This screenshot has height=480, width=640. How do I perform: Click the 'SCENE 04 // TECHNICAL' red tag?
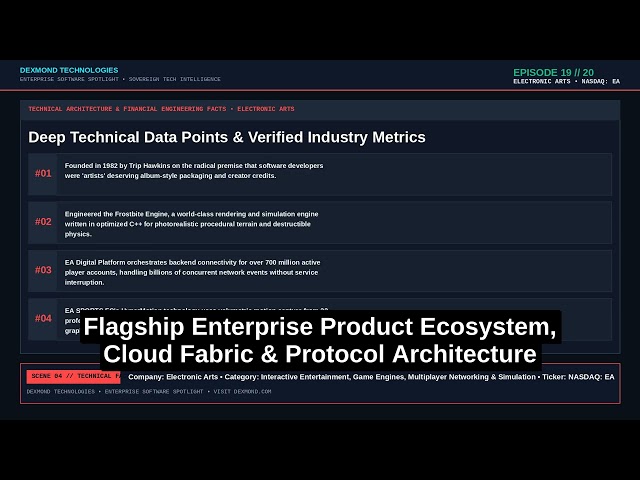(73, 376)
